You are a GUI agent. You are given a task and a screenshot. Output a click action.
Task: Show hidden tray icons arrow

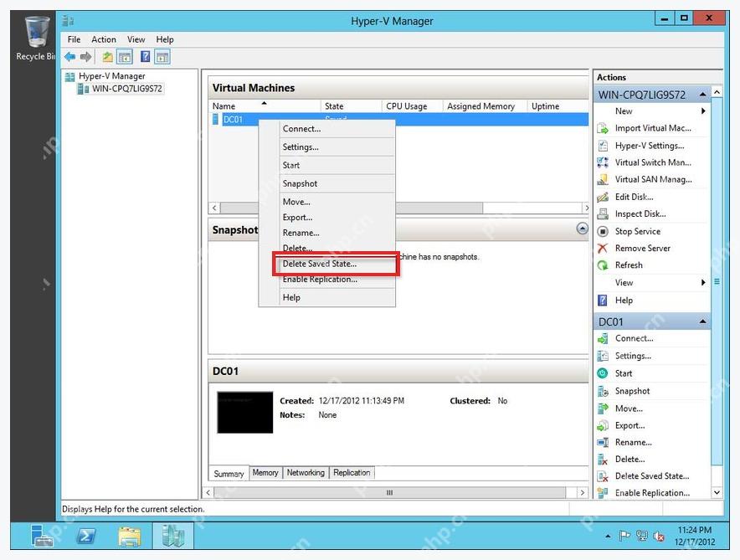point(608,537)
